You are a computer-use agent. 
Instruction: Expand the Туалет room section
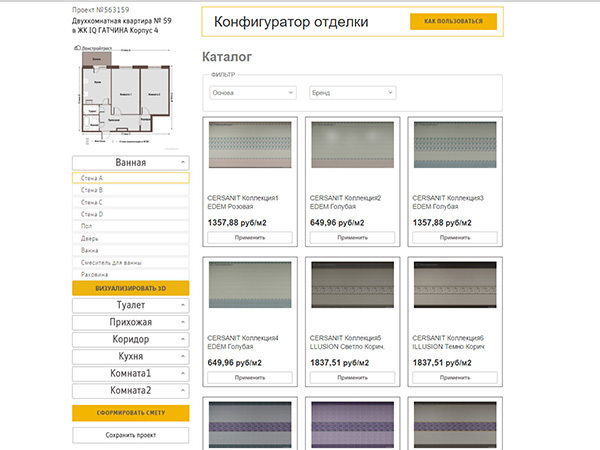click(x=130, y=305)
